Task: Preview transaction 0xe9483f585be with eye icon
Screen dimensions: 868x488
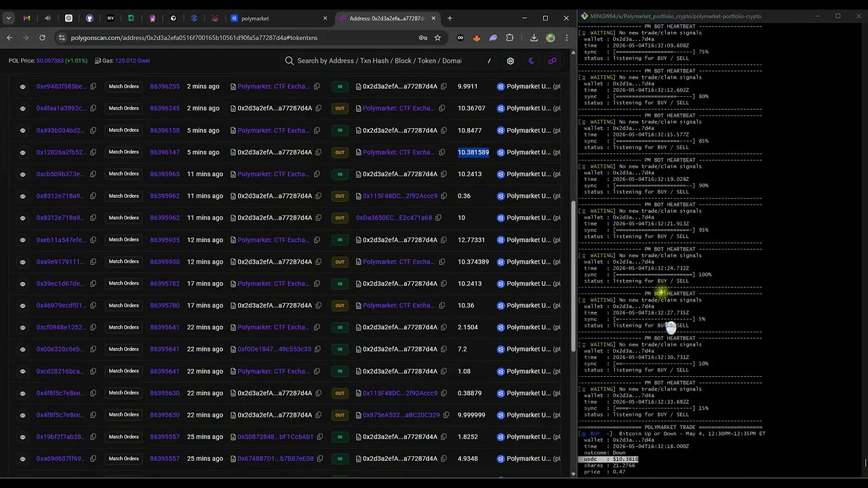Action: (x=22, y=87)
